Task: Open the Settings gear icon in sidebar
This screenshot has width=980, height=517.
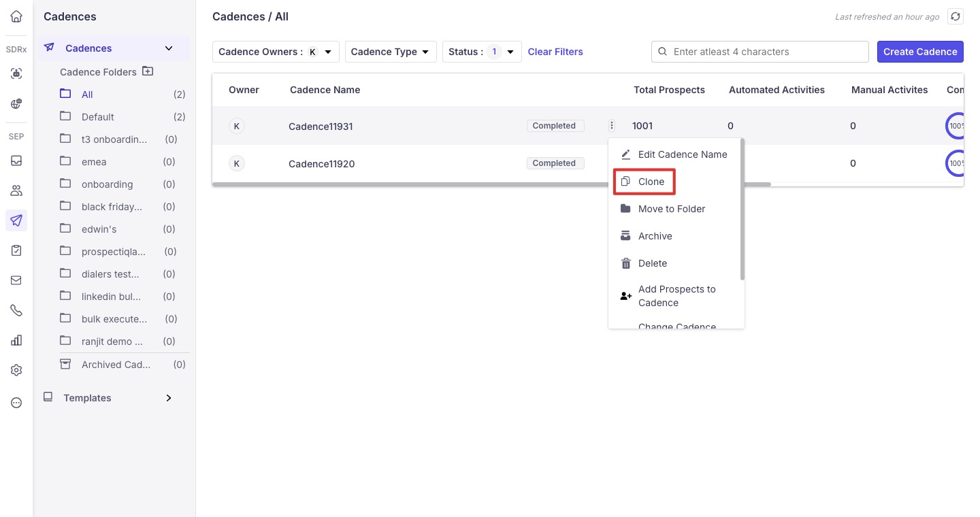Action: 16,370
